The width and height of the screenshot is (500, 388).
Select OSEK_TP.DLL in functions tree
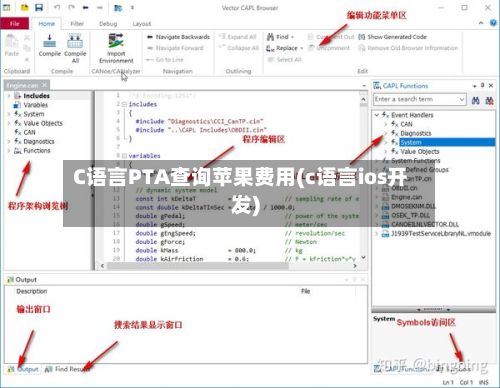(x=410, y=215)
